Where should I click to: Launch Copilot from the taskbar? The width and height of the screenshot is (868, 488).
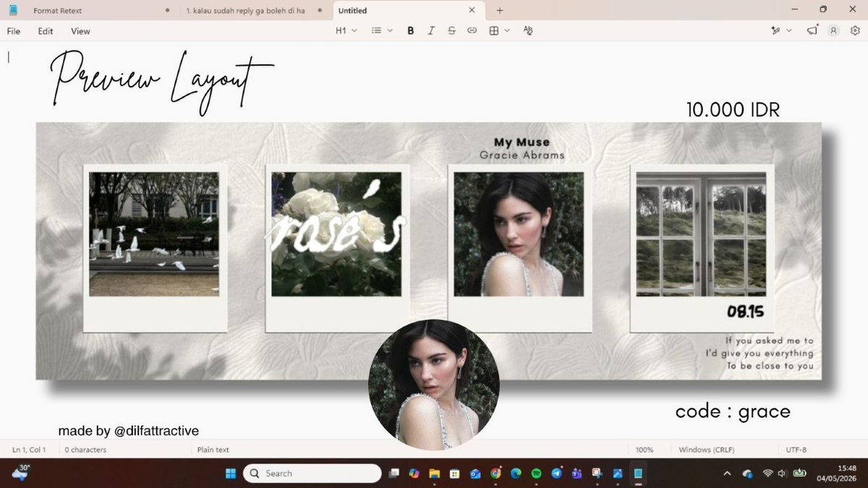414,474
